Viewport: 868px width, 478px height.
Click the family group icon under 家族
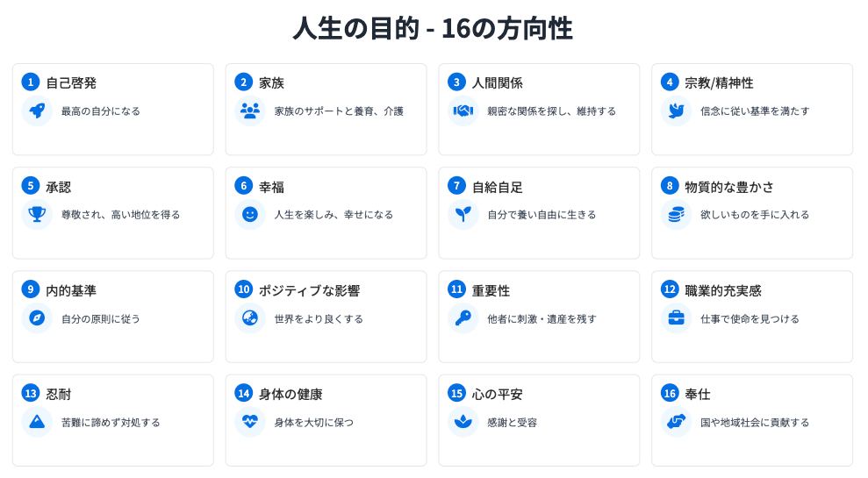(250, 111)
